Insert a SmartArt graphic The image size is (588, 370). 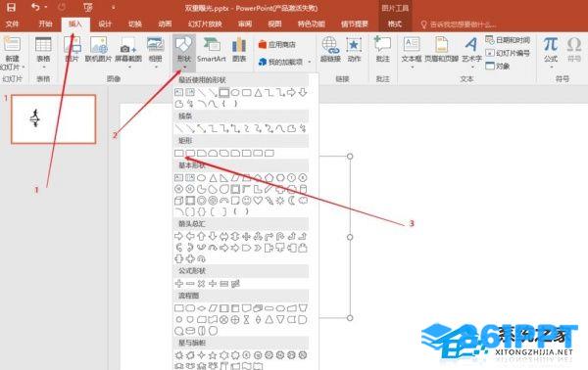[x=212, y=50]
